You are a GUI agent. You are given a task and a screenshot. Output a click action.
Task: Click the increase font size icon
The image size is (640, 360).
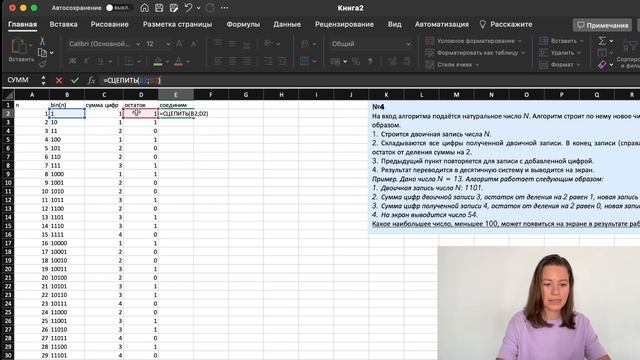click(179, 44)
